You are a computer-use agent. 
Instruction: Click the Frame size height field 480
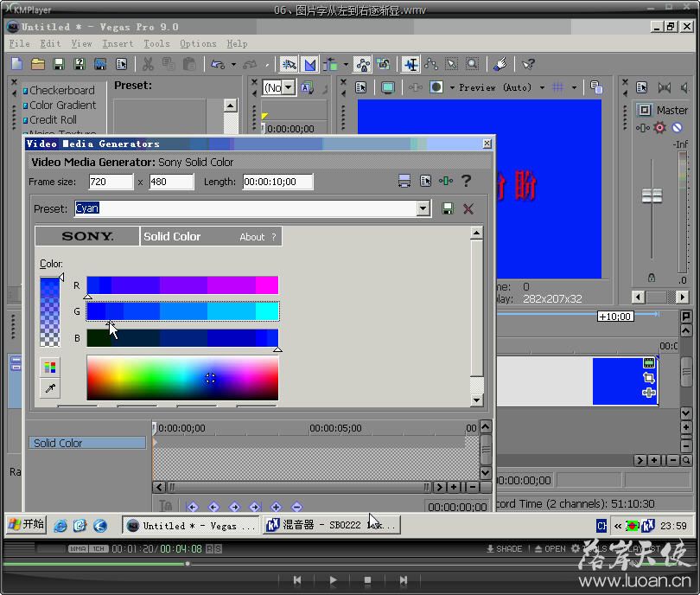click(171, 182)
